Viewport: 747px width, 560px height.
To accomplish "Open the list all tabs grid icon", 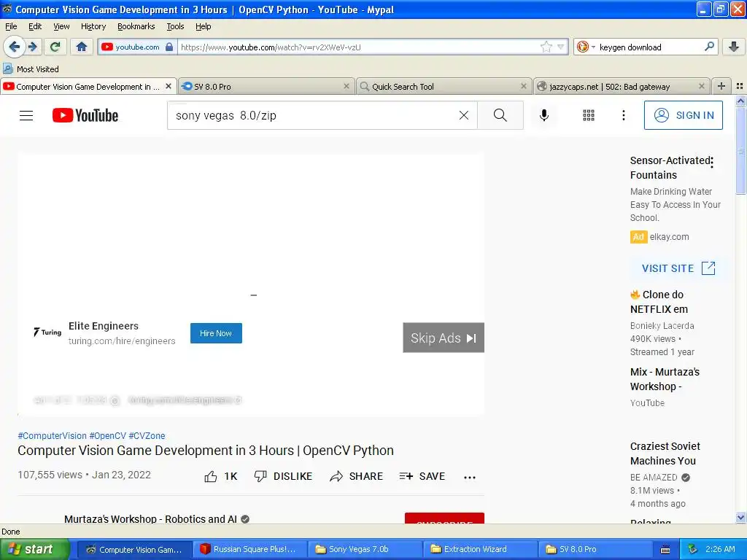I will tap(740, 86).
